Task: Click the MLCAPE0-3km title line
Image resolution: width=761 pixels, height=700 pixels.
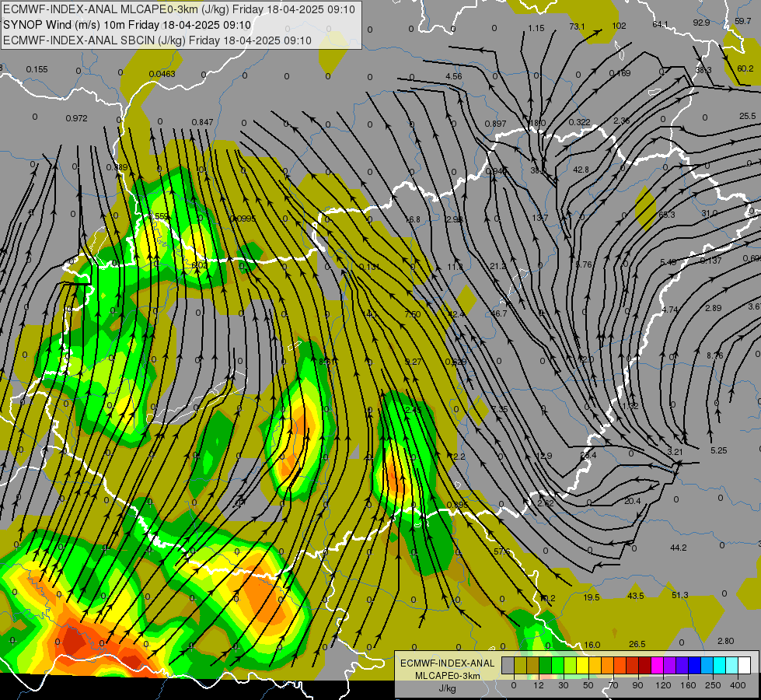Action: click(179, 9)
